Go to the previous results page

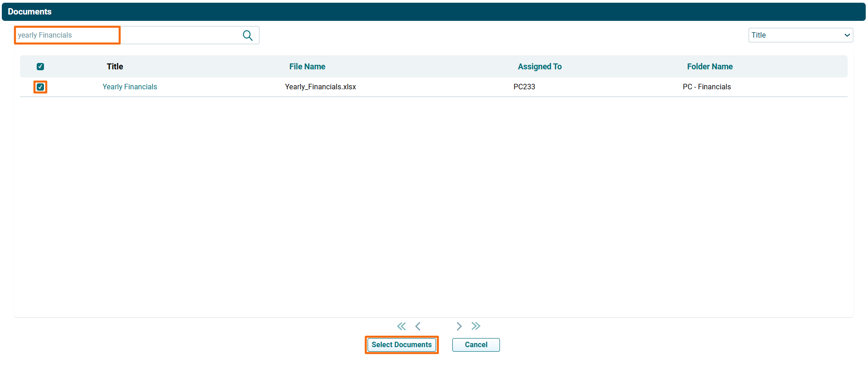[x=418, y=326]
